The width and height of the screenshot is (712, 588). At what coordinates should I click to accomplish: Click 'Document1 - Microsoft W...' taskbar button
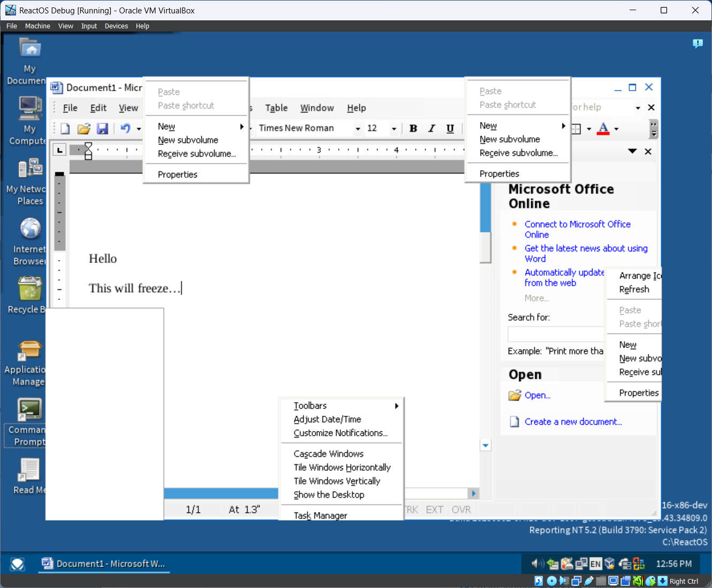coord(104,564)
